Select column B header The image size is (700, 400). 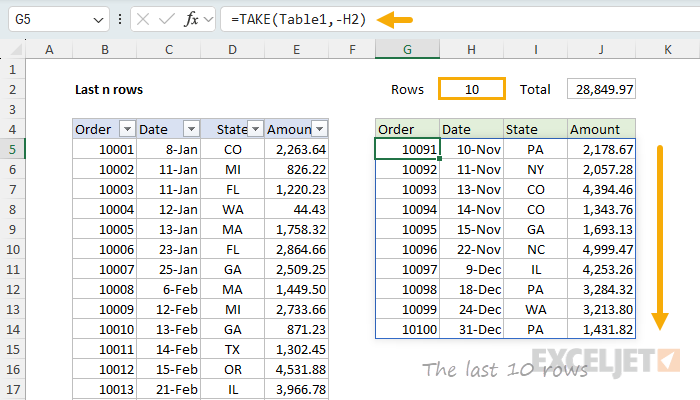click(x=105, y=50)
